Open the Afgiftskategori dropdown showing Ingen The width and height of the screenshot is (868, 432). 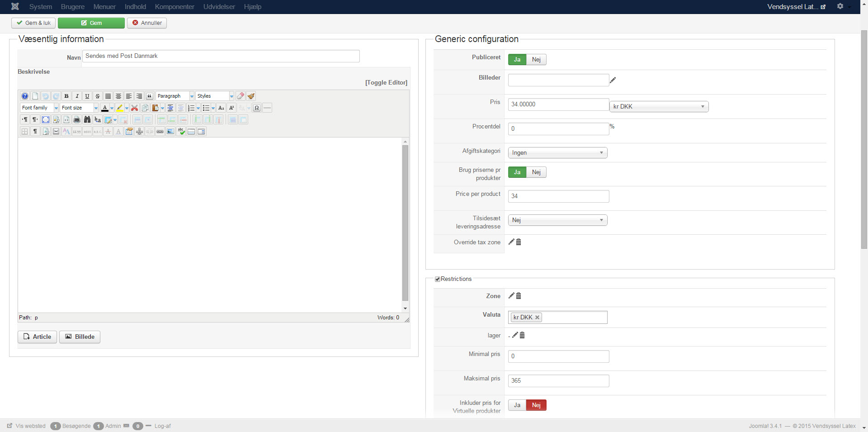pyautogui.click(x=557, y=152)
